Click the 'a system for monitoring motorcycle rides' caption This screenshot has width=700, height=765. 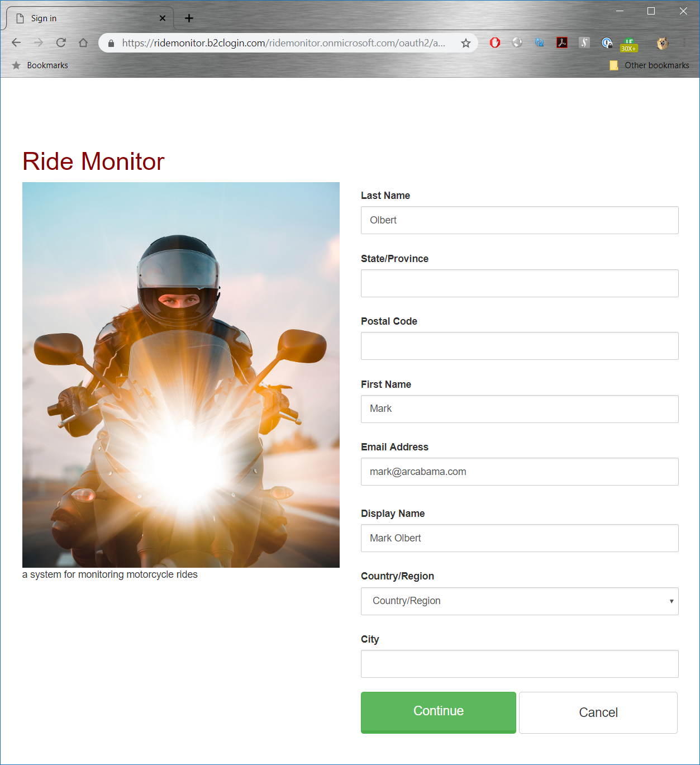point(110,574)
